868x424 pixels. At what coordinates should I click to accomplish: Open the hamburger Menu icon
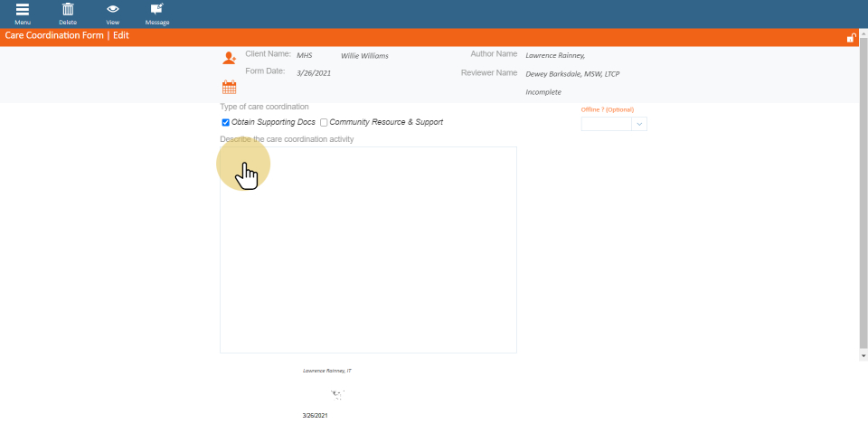[23, 10]
